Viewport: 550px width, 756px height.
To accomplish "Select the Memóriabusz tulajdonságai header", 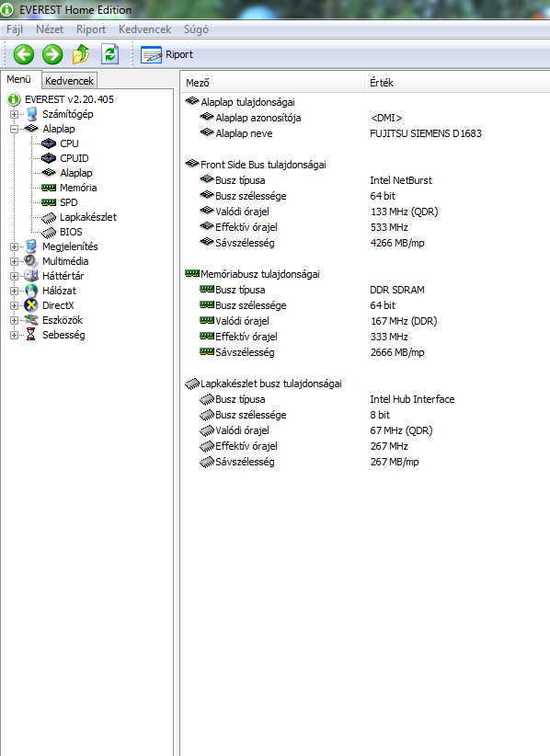I will tap(259, 274).
